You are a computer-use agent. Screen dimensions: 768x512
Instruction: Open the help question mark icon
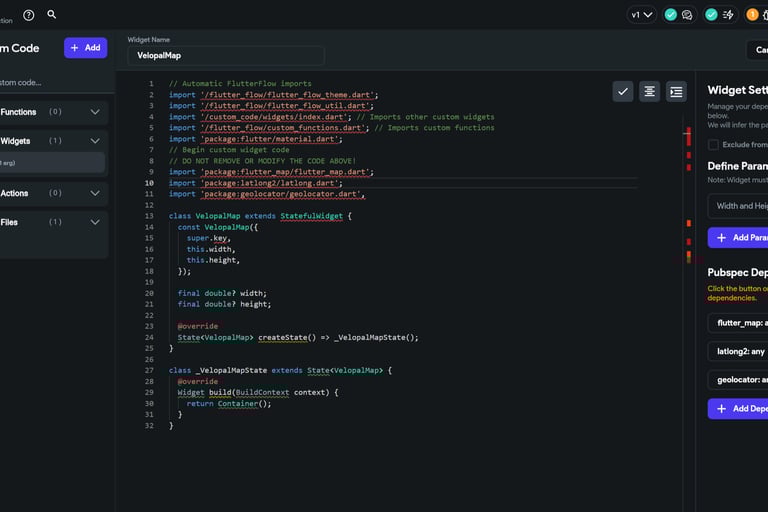pos(28,15)
